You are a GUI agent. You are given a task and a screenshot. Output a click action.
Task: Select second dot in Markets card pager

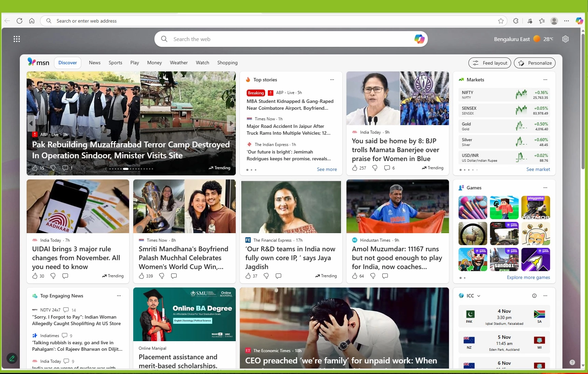[465, 170]
